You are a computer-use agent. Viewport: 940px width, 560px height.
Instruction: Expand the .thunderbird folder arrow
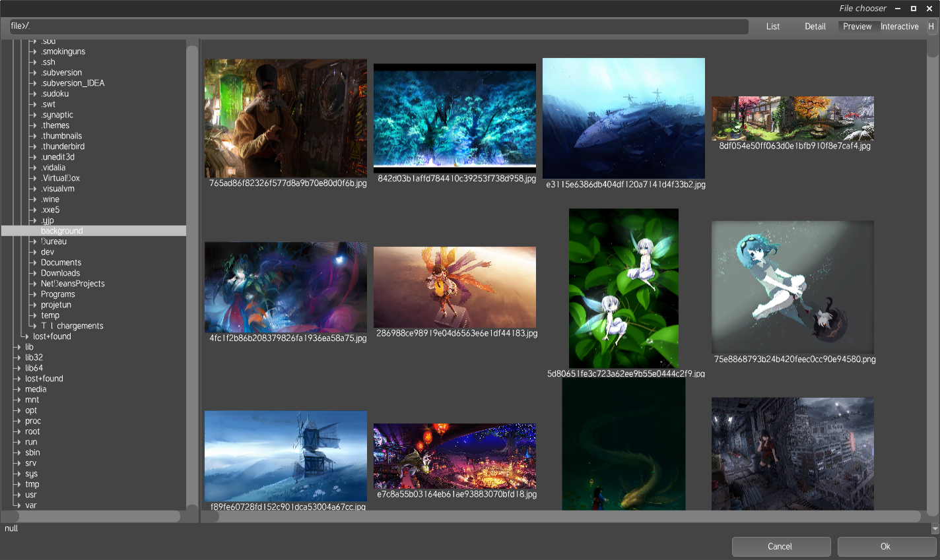pos(34,146)
